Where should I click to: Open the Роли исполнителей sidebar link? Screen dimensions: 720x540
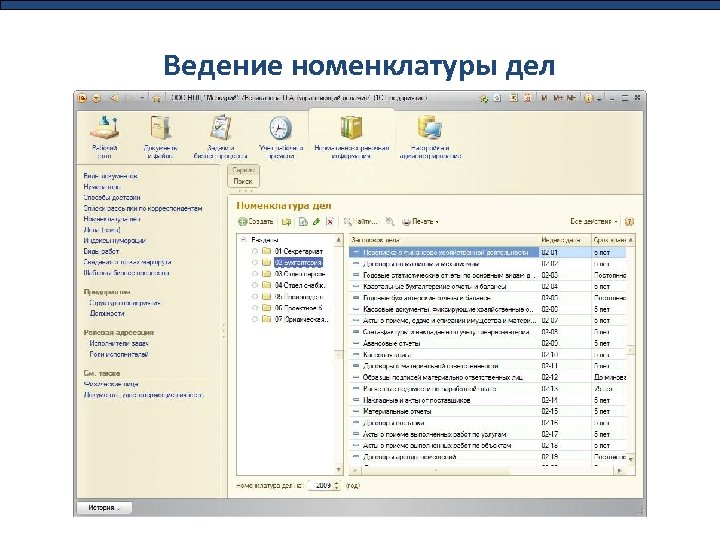coord(119,354)
